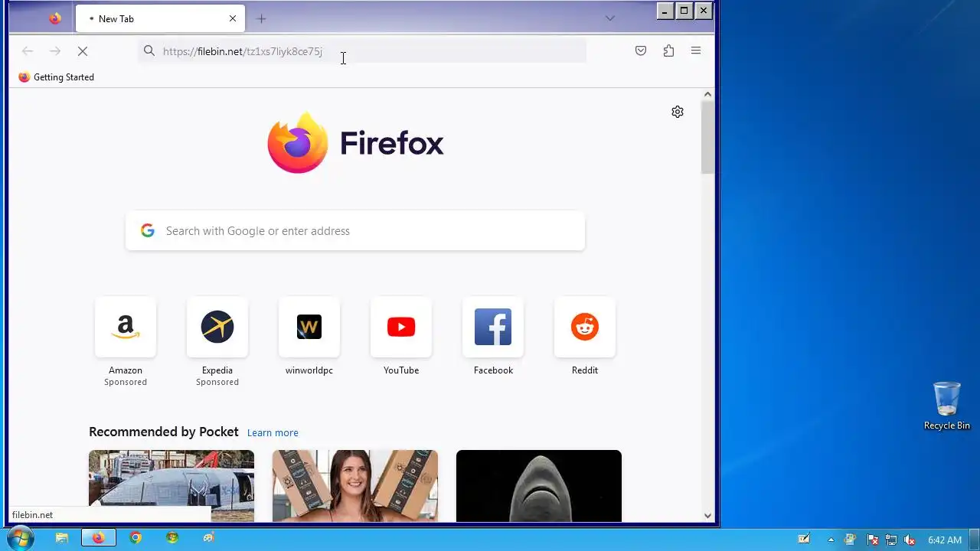Open the Firefox hamburger application menu
980x551 pixels.
696,51
